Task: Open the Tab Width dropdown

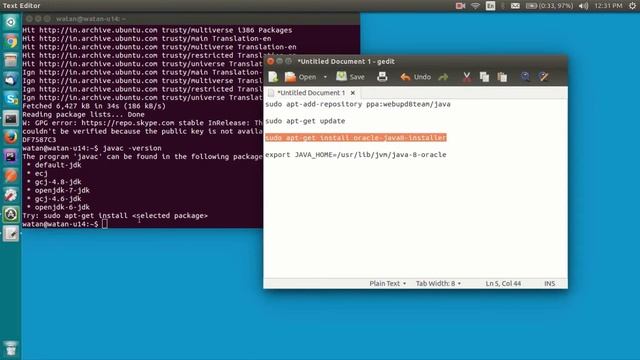Action: pos(438,283)
